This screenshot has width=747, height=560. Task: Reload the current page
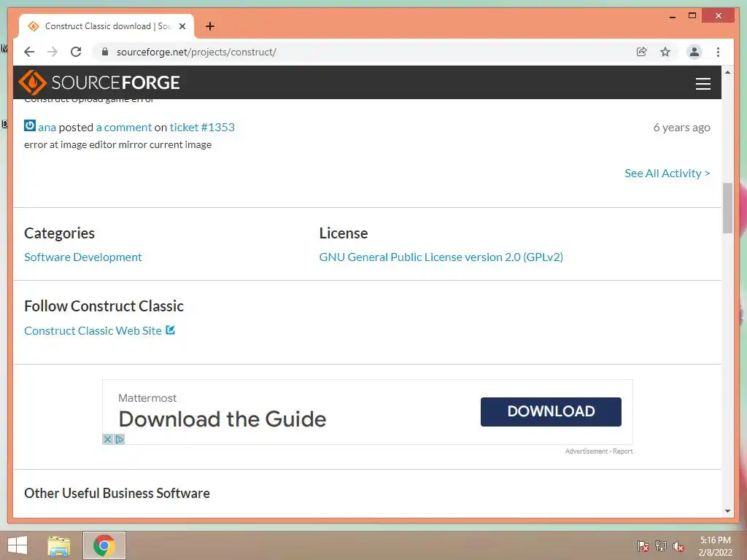pyautogui.click(x=76, y=52)
